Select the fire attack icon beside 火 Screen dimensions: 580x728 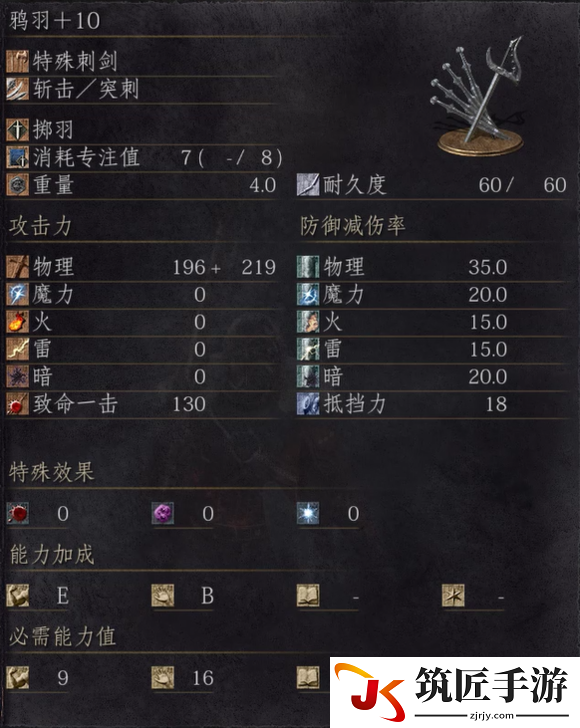18,321
